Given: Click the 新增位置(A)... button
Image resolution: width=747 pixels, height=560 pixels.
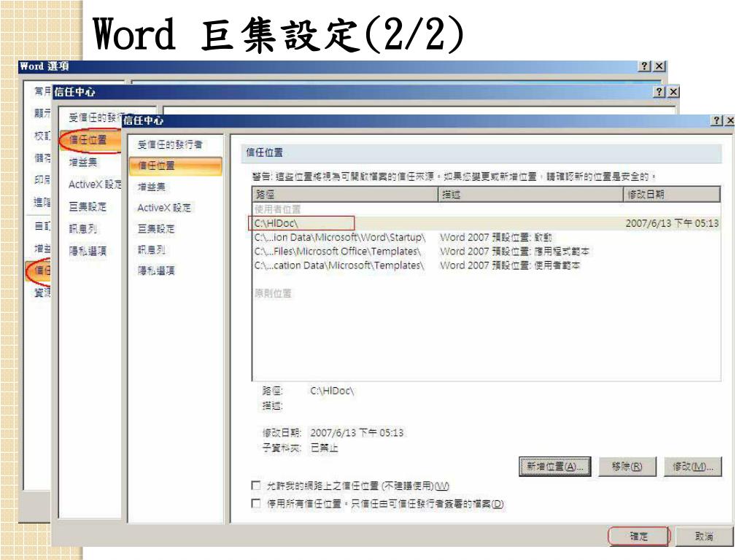Looking at the screenshot, I should point(555,467).
